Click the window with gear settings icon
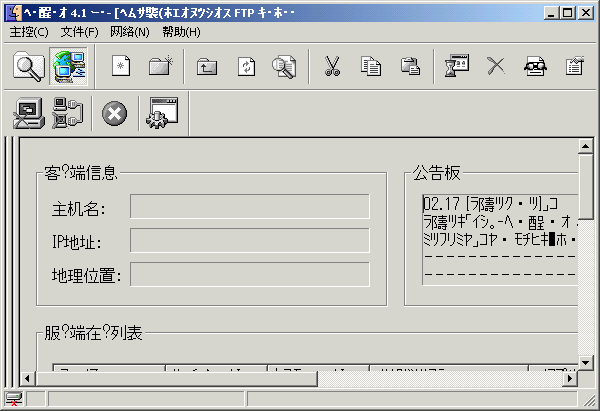The image size is (600, 411). click(161, 114)
